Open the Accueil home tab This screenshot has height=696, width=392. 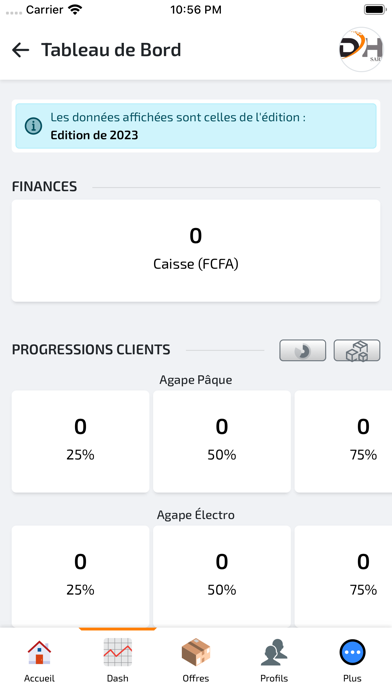click(40, 661)
